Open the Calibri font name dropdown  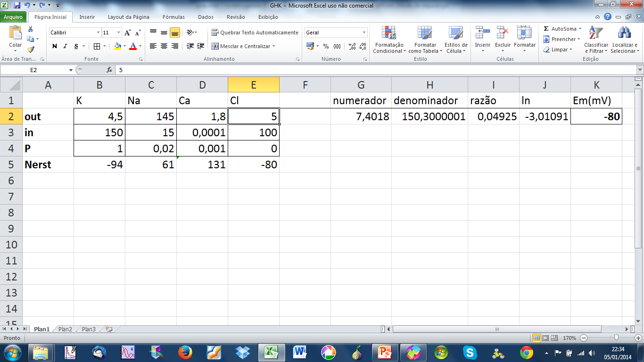click(99, 33)
